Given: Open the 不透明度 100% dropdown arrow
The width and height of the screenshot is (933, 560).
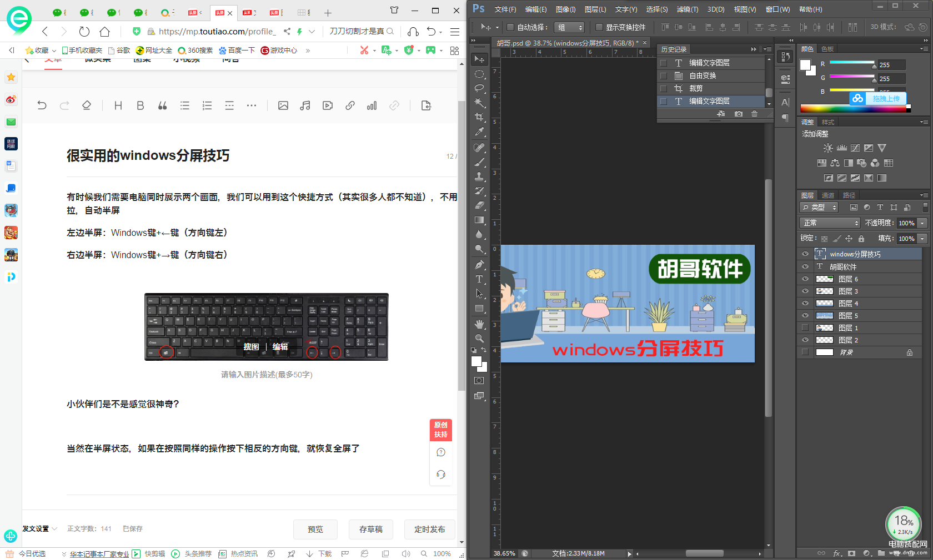Looking at the screenshot, I should (x=922, y=223).
